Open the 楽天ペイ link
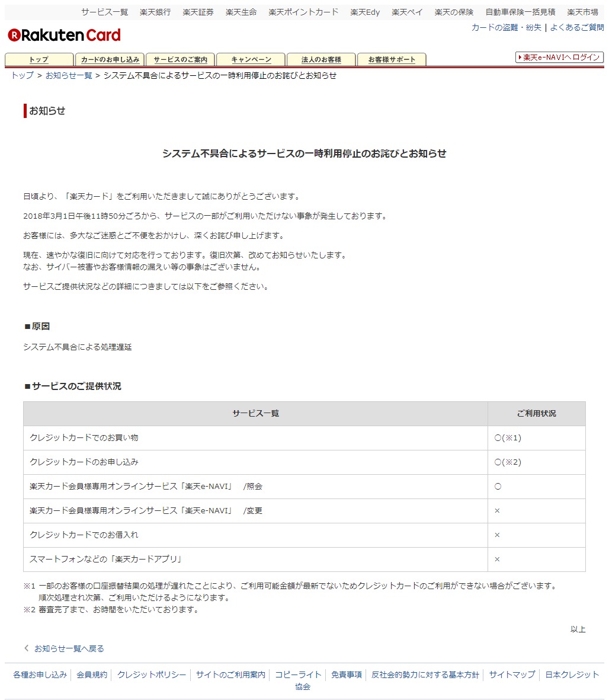Viewport: 609px width, 700px height. (x=407, y=12)
